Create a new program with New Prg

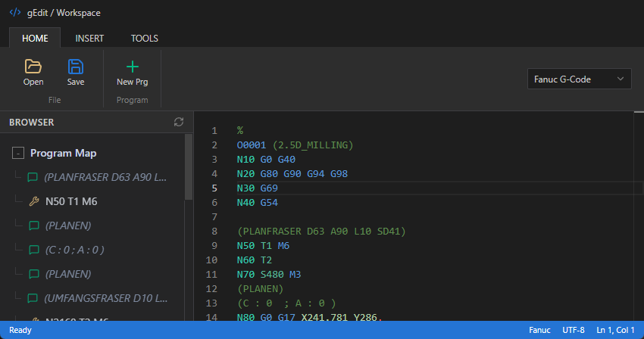[x=133, y=73]
